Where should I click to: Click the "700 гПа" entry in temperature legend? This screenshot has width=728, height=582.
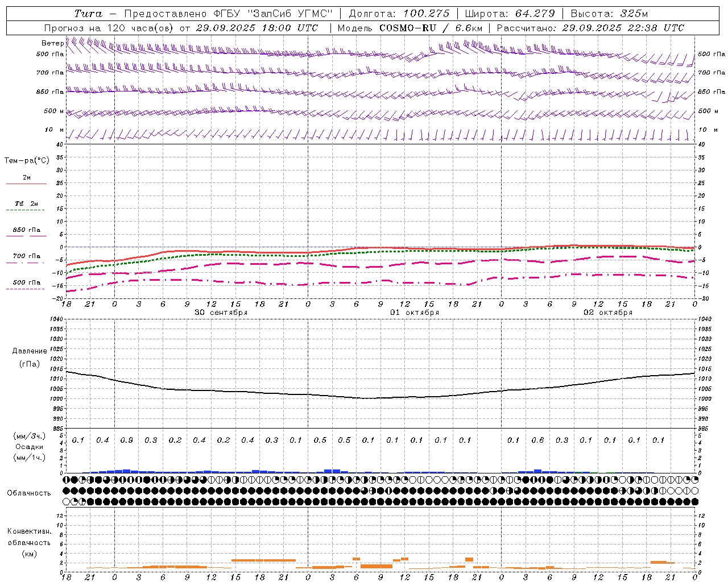pos(26,256)
